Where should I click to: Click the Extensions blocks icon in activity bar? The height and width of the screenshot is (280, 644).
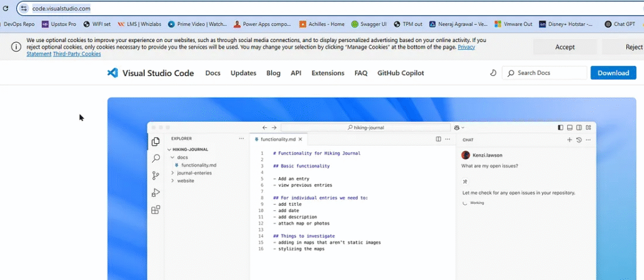pos(156,210)
